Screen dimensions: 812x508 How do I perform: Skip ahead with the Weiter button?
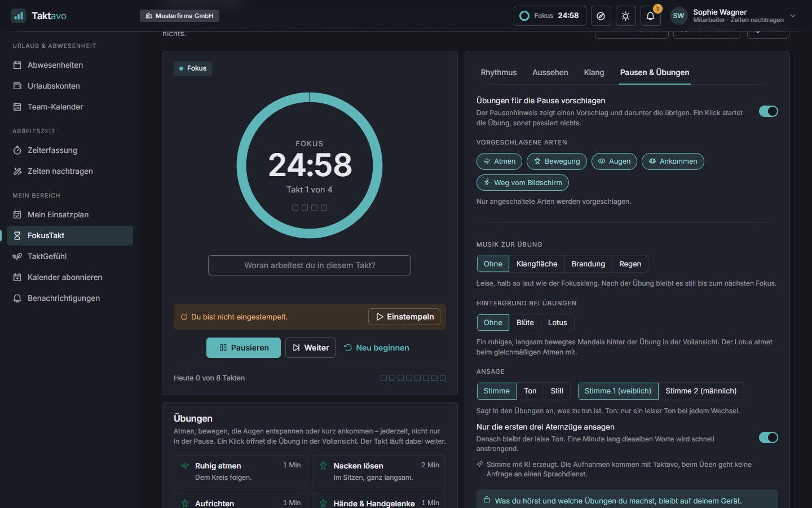coord(311,348)
